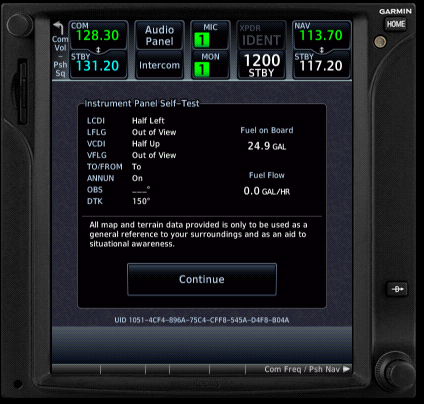Click the ANNUN On row
The height and width of the screenshot is (404, 424).
(115, 178)
